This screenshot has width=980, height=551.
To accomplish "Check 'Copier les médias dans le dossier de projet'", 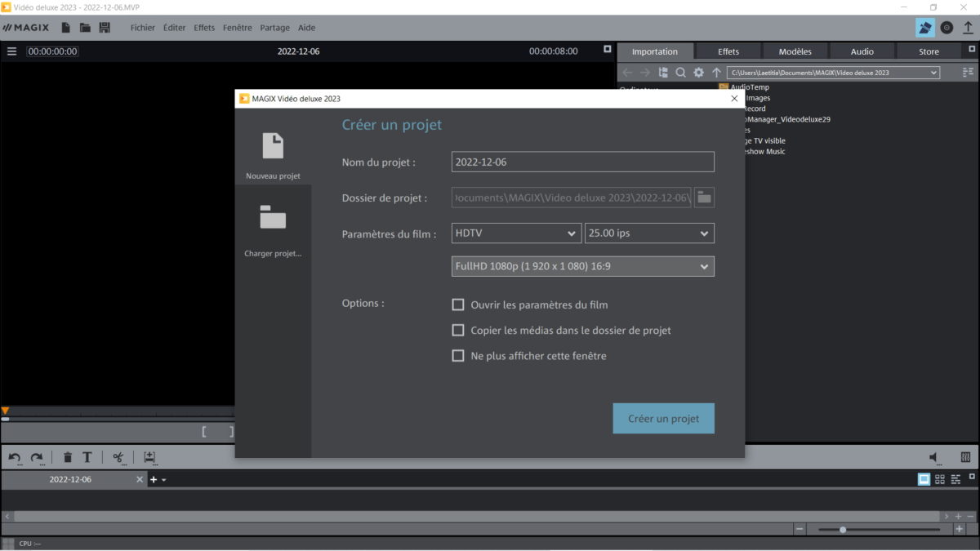I will [x=458, y=331].
